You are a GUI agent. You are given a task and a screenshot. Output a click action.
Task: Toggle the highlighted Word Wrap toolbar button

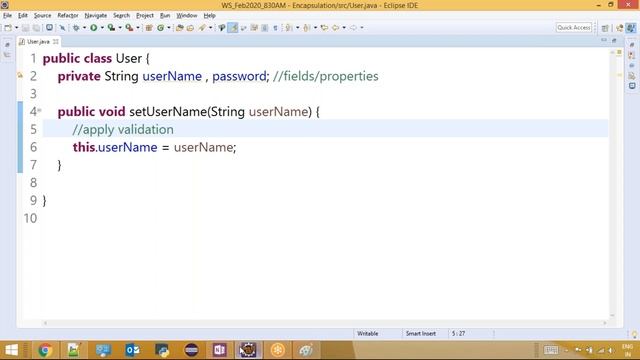pos(233,28)
